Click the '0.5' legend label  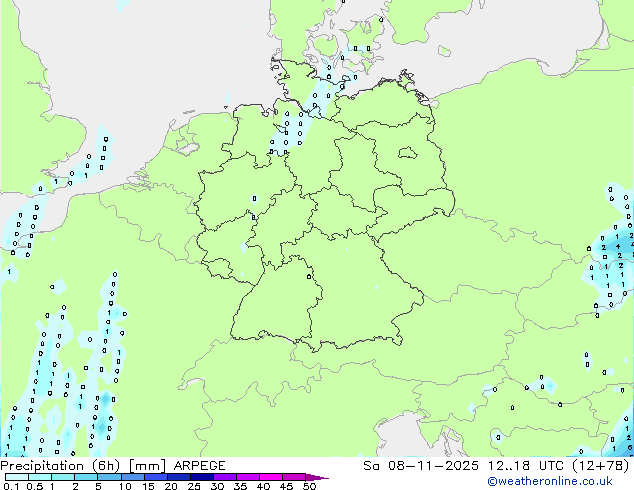tap(34, 486)
